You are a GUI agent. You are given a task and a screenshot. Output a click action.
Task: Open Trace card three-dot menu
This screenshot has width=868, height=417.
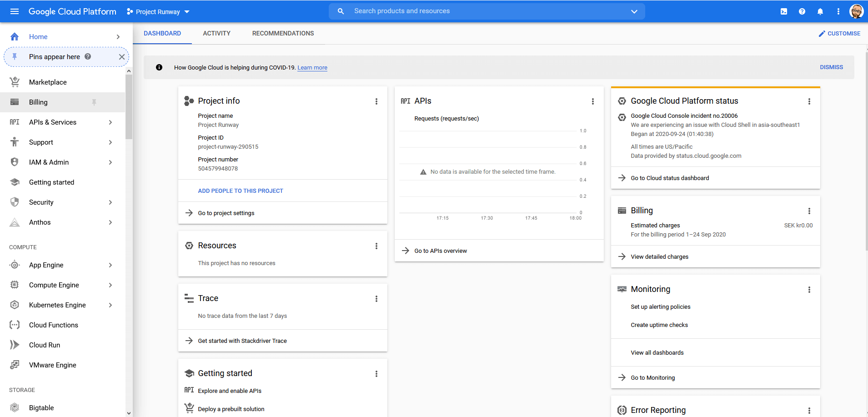pyautogui.click(x=376, y=299)
